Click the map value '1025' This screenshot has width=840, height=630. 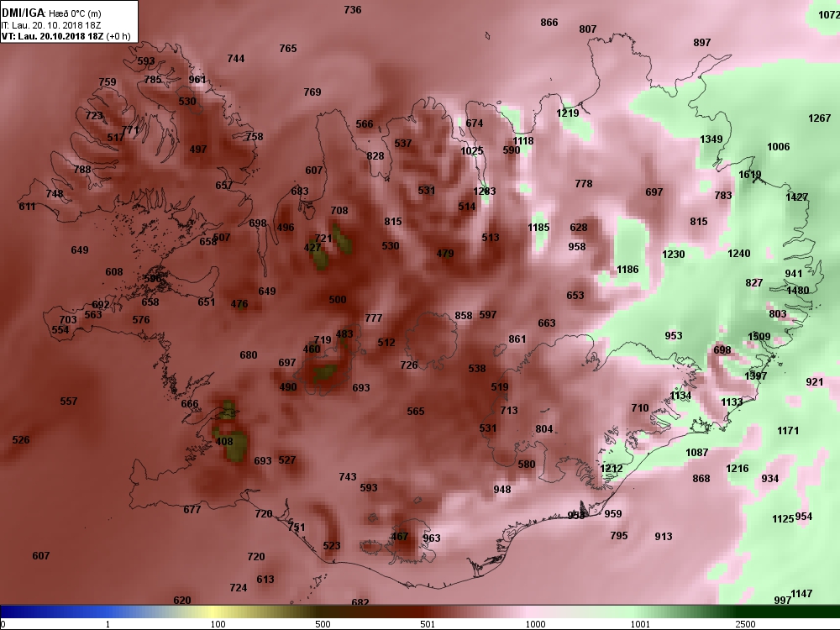[472, 151]
